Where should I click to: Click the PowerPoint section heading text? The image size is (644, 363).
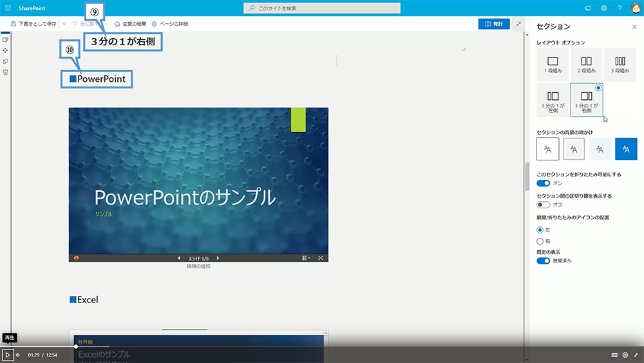pos(98,79)
